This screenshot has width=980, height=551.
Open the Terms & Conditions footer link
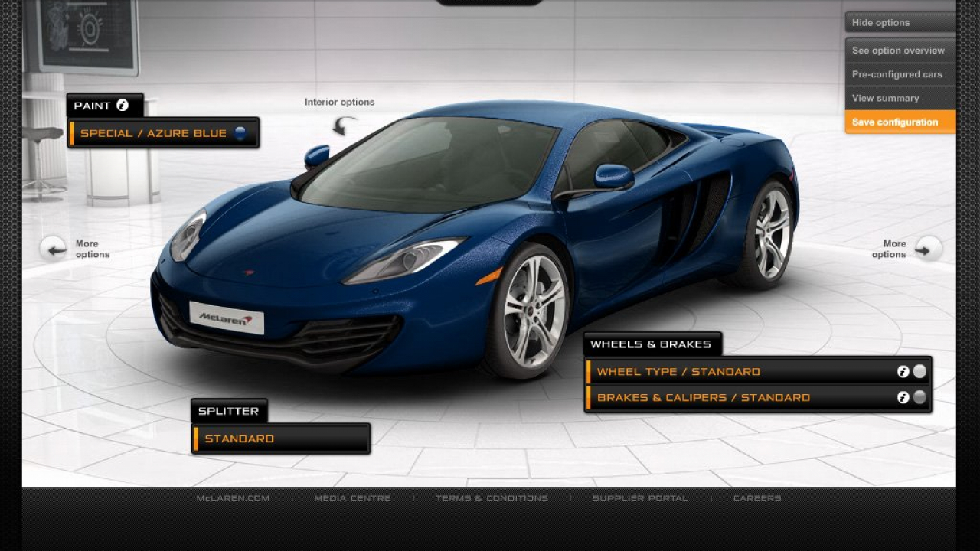(492, 498)
